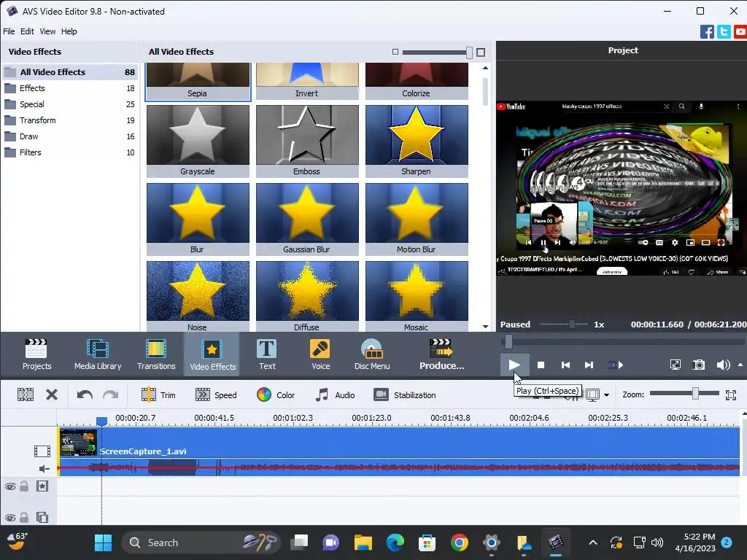The height and width of the screenshot is (560, 747).
Task: Open the View menu
Action: click(x=47, y=31)
